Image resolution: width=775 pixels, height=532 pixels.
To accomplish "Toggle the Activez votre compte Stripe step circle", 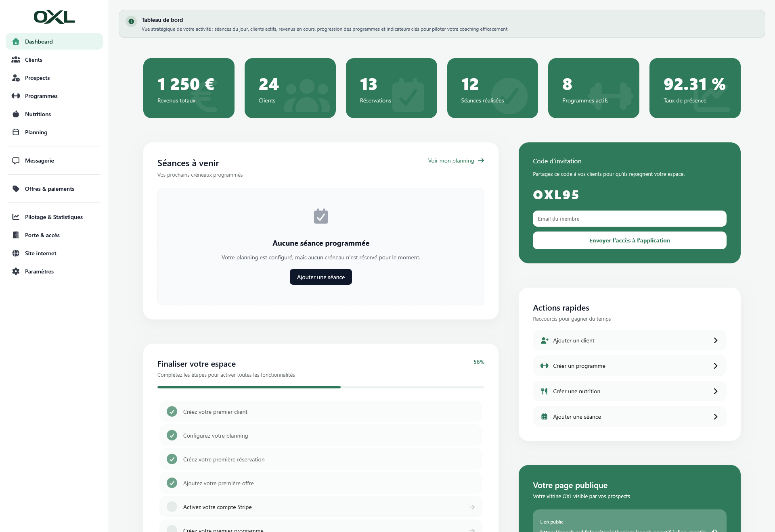I will (x=172, y=507).
